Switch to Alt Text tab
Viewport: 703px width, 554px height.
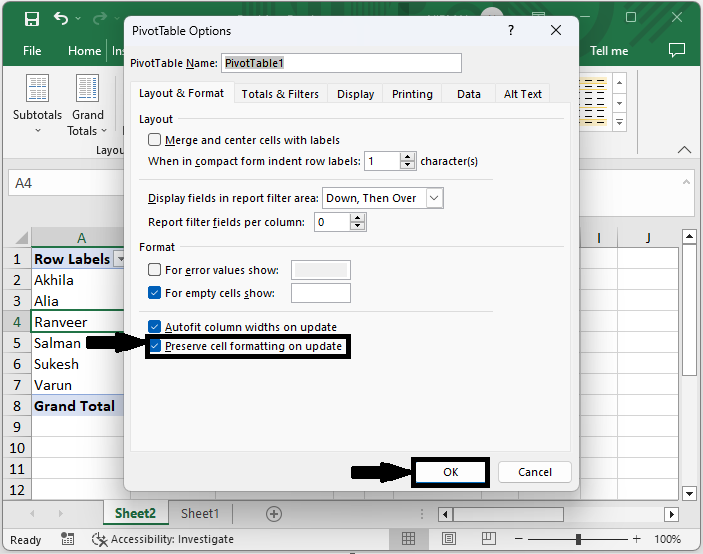523,94
